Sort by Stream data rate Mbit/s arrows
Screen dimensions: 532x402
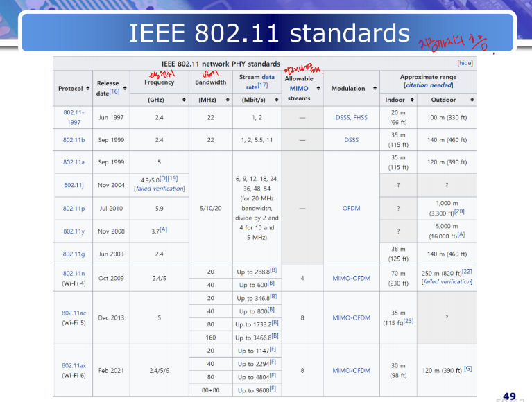[277, 100]
